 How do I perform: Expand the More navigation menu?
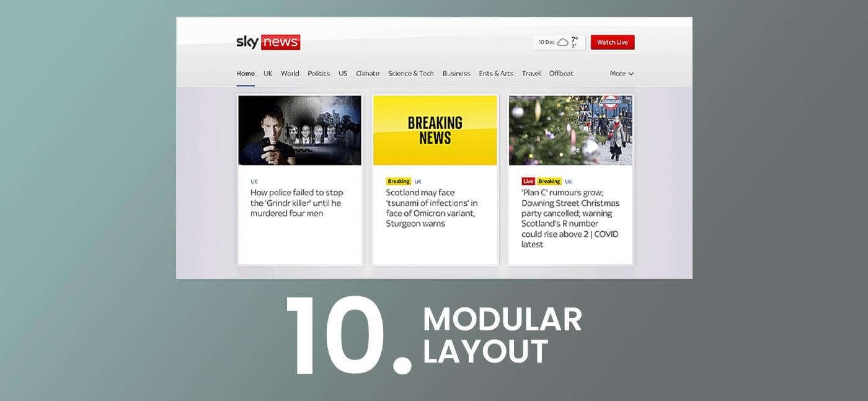[617, 73]
